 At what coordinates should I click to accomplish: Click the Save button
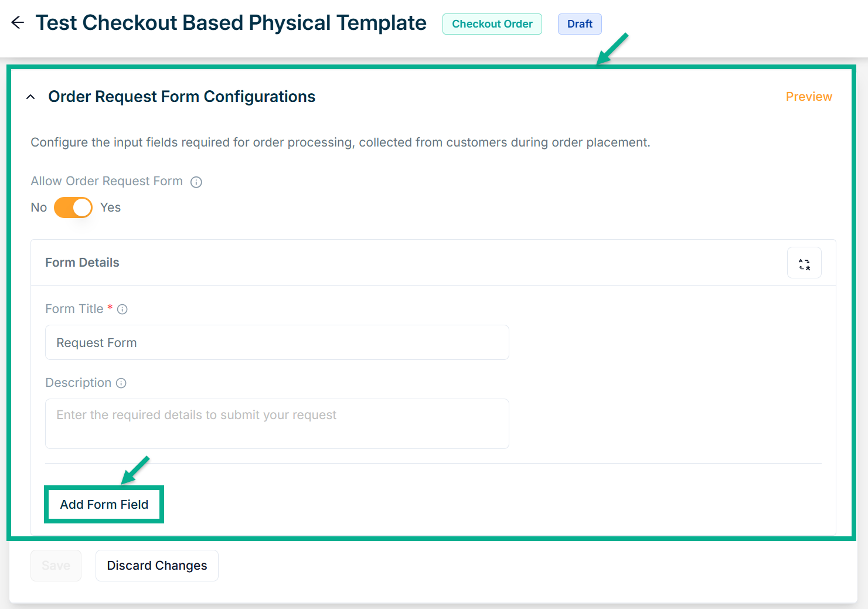56,566
